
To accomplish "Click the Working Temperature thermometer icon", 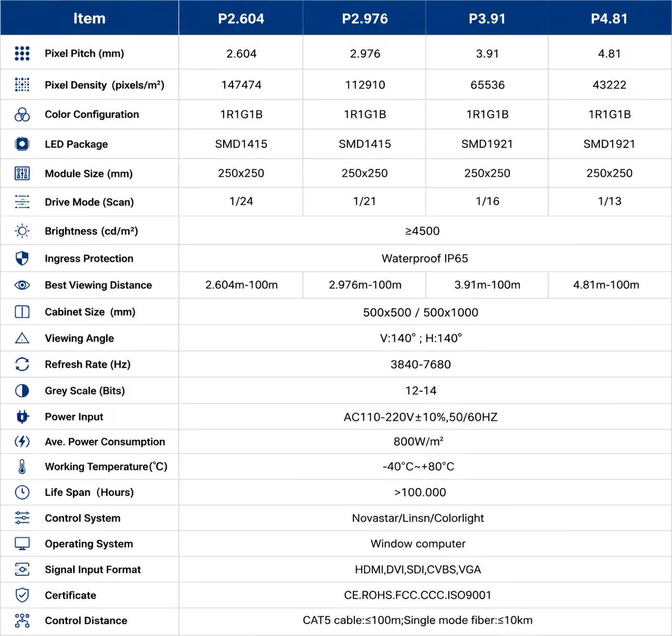I will (22, 467).
